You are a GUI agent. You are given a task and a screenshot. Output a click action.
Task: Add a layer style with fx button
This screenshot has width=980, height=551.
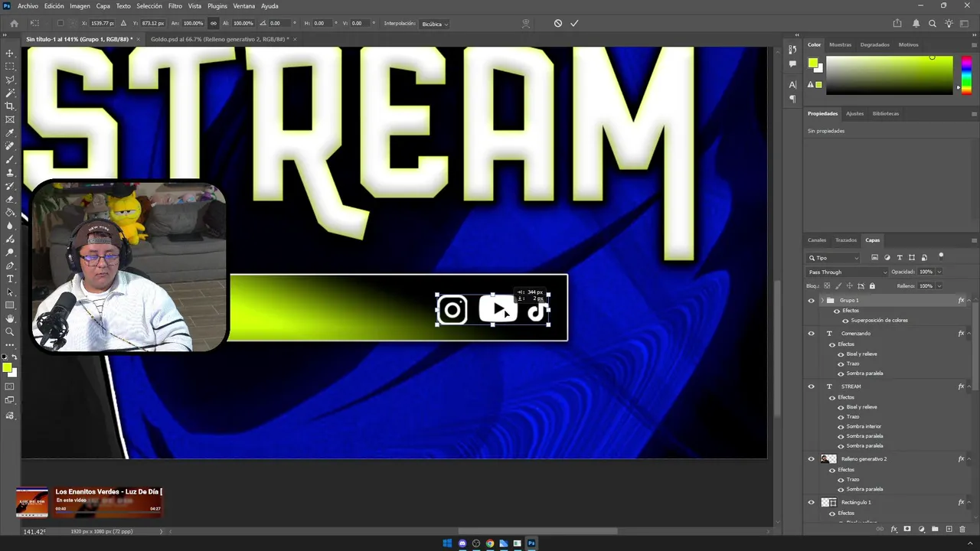[x=893, y=529]
